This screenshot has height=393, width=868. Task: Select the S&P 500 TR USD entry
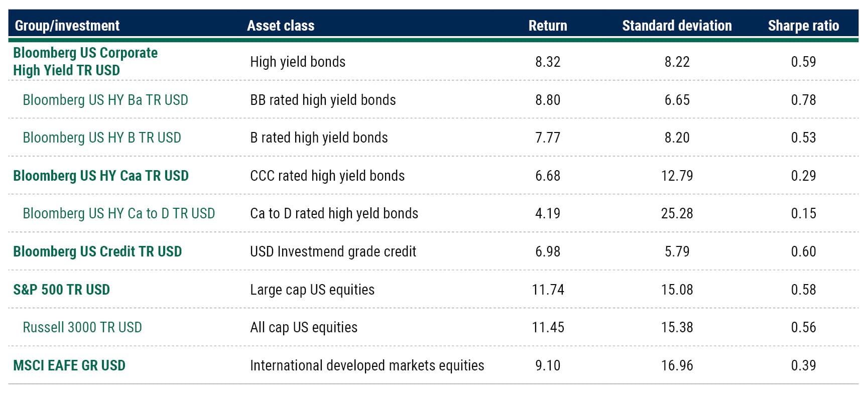61,290
